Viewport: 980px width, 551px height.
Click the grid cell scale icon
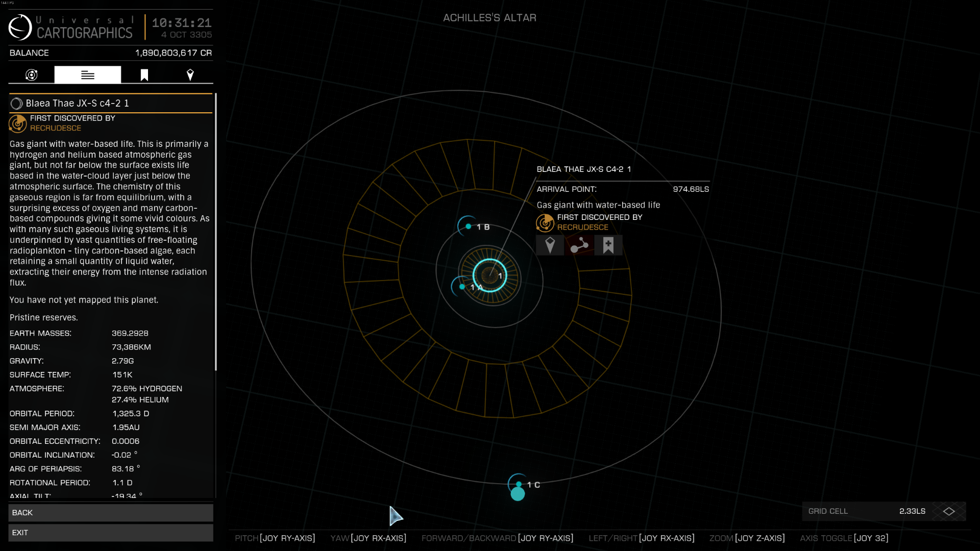(949, 511)
